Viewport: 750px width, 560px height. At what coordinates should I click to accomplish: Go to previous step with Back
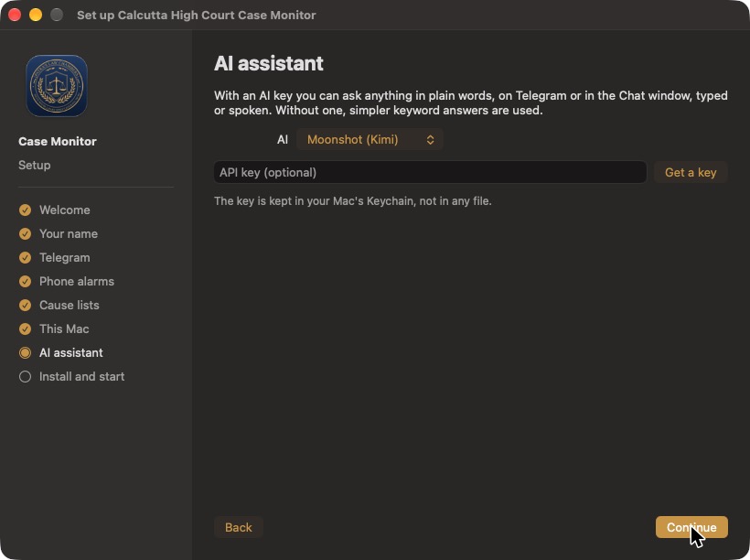238,527
